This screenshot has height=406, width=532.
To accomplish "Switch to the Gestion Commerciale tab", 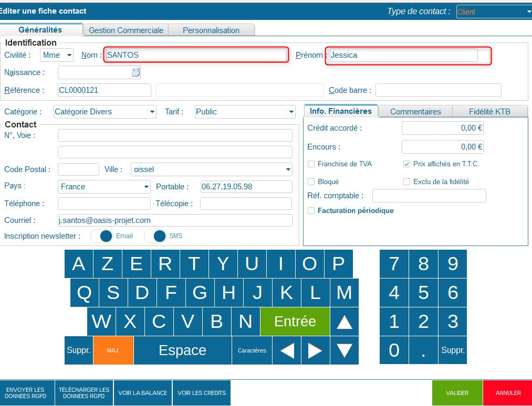I will [x=126, y=30].
